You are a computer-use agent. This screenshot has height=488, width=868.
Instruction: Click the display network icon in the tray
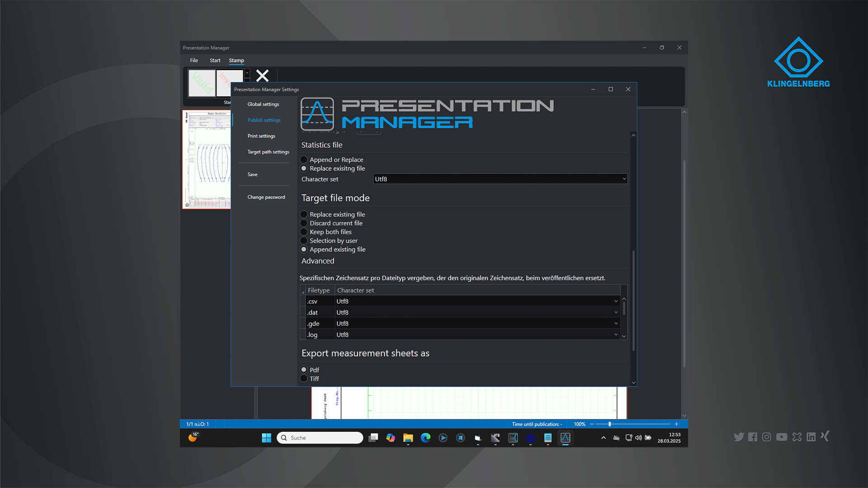point(628,437)
